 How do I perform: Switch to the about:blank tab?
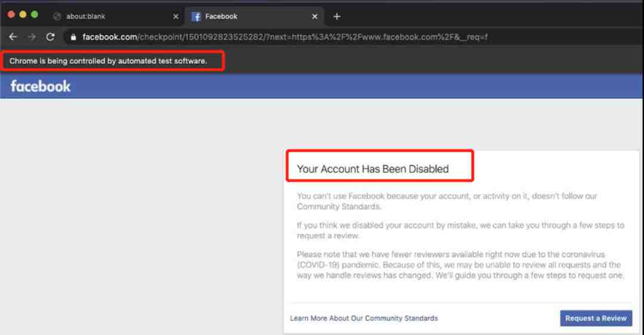point(115,17)
